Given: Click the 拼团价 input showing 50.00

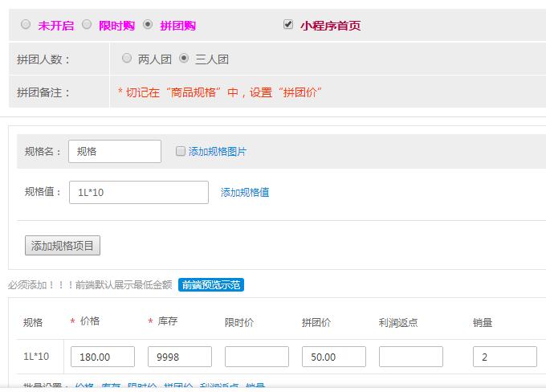Looking at the screenshot, I should pyautogui.click(x=333, y=357).
